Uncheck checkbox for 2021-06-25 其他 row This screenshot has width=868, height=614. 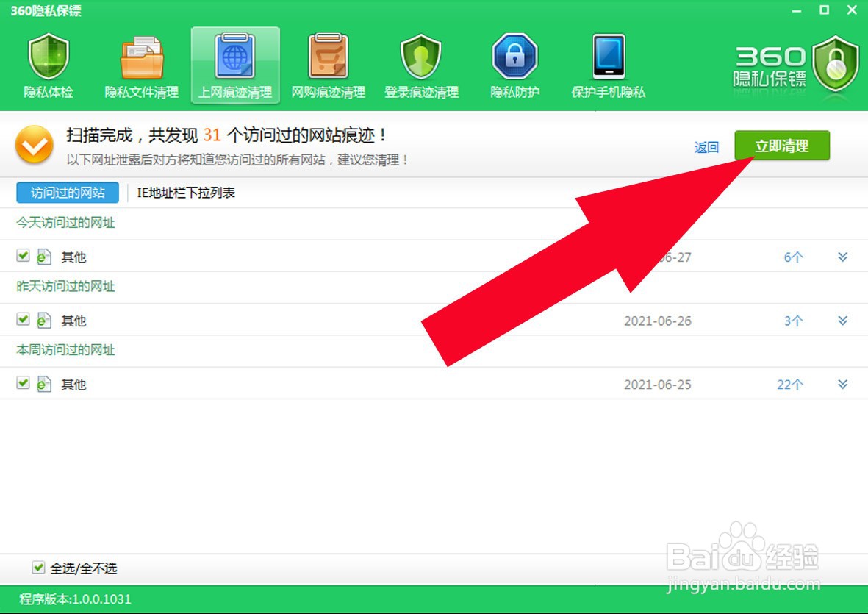click(23, 383)
